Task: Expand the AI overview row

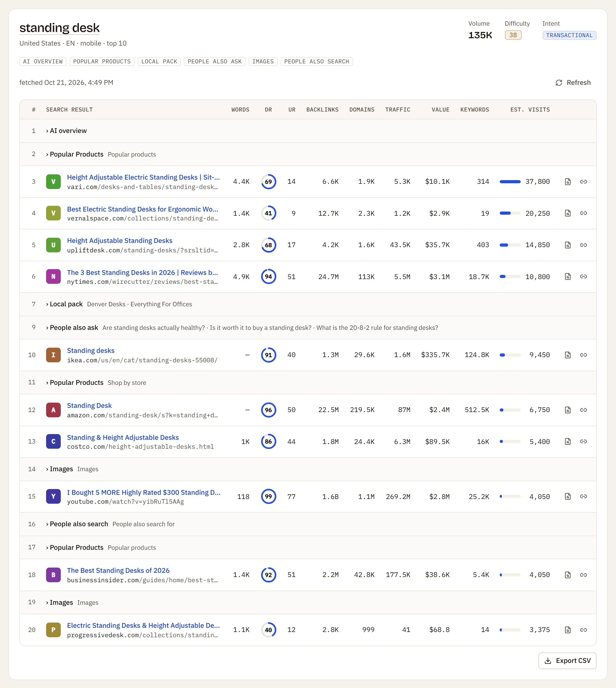Action: (308, 131)
